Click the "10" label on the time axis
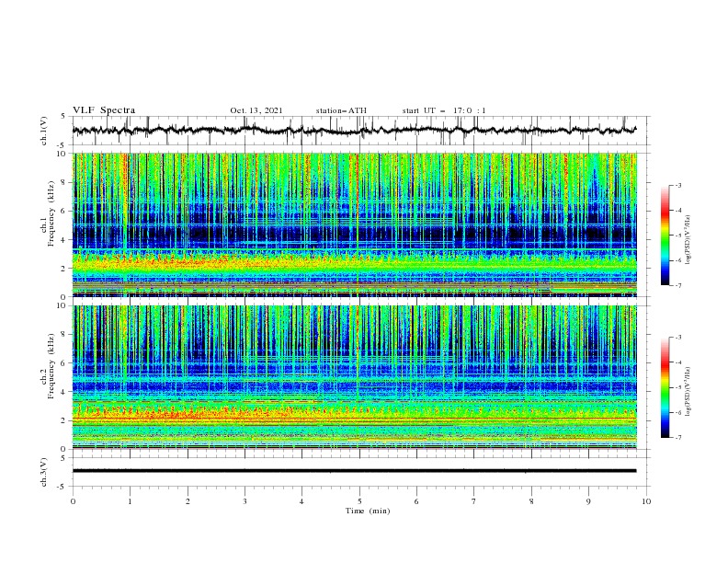728x563 pixels. coord(646,501)
